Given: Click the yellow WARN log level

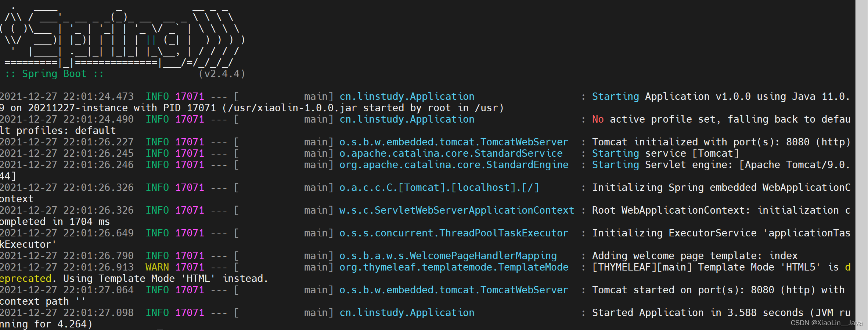Looking at the screenshot, I should pos(157,267).
